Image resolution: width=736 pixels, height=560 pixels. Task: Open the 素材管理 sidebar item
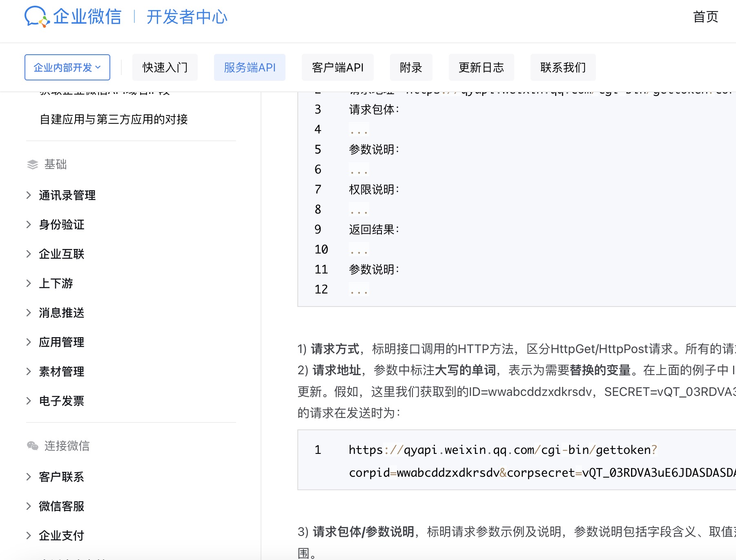point(62,371)
